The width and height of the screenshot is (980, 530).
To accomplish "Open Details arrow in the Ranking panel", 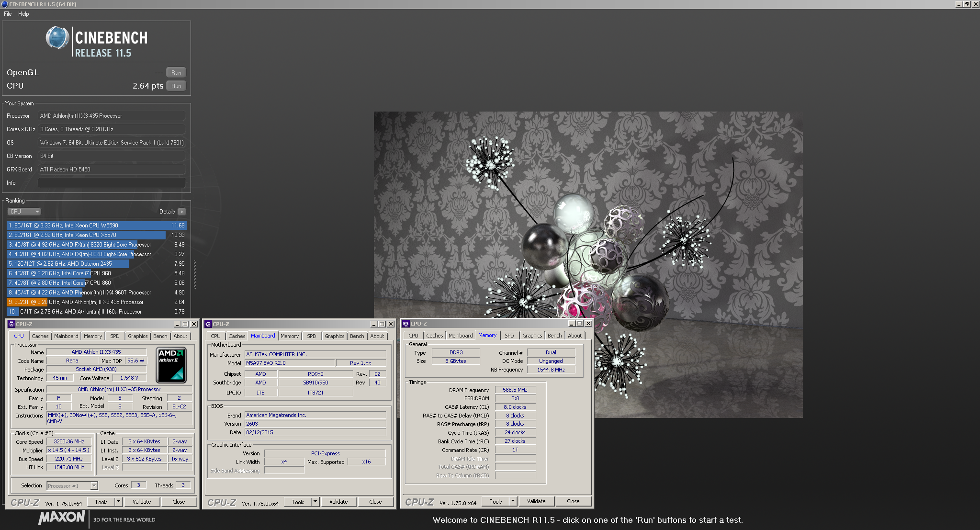I will click(181, 212).
